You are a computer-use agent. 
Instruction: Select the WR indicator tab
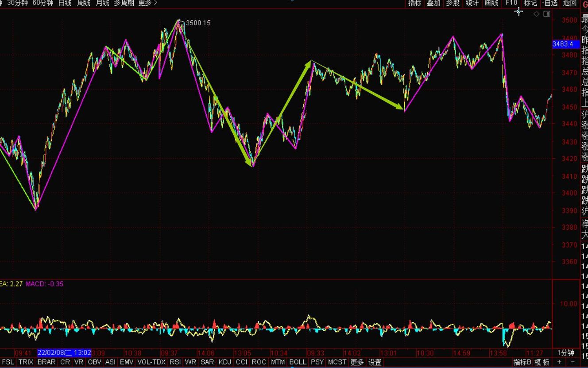[x=191, y=362]
